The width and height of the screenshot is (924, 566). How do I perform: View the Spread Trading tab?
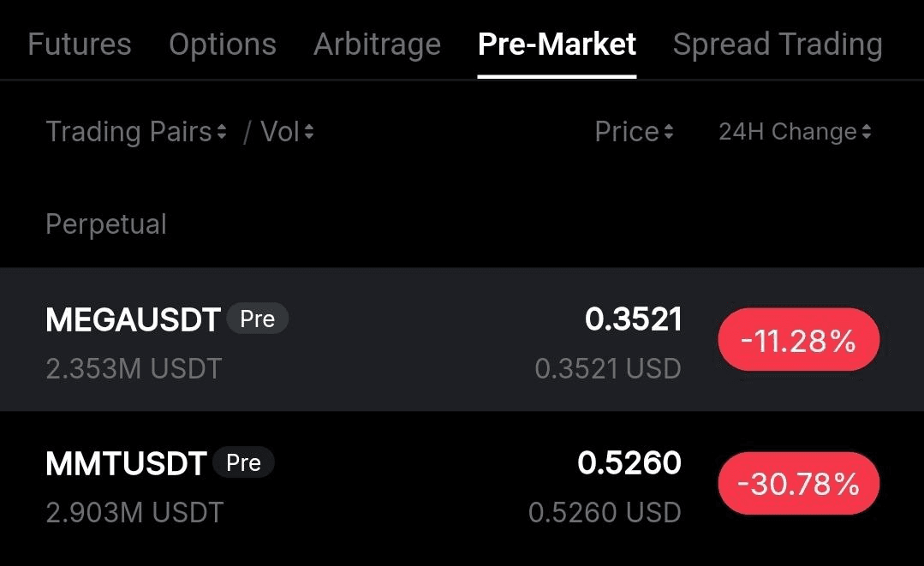(x=777, y=43)
